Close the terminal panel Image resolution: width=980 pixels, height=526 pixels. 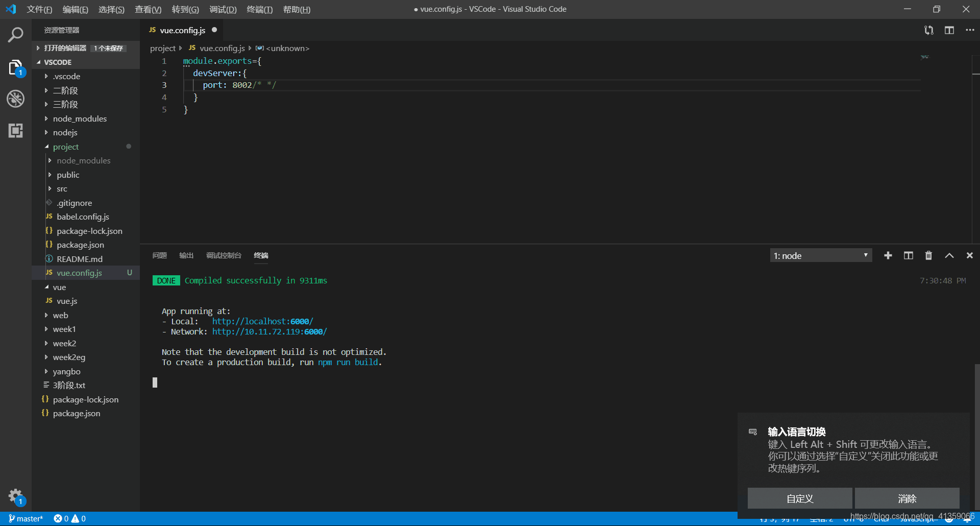pyautogui.click(x=970, y=255)
